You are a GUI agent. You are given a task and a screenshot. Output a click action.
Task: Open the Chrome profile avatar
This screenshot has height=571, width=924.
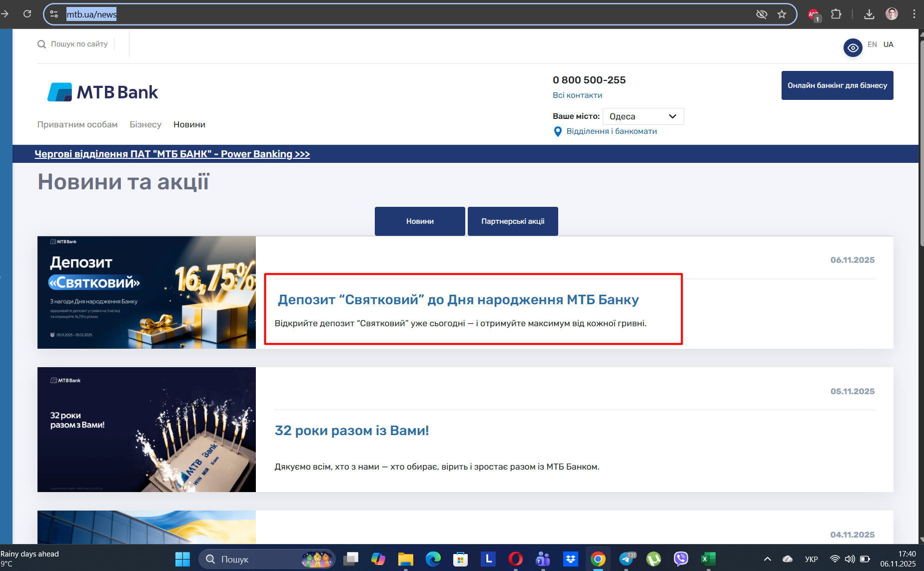[x=892, y=14]
